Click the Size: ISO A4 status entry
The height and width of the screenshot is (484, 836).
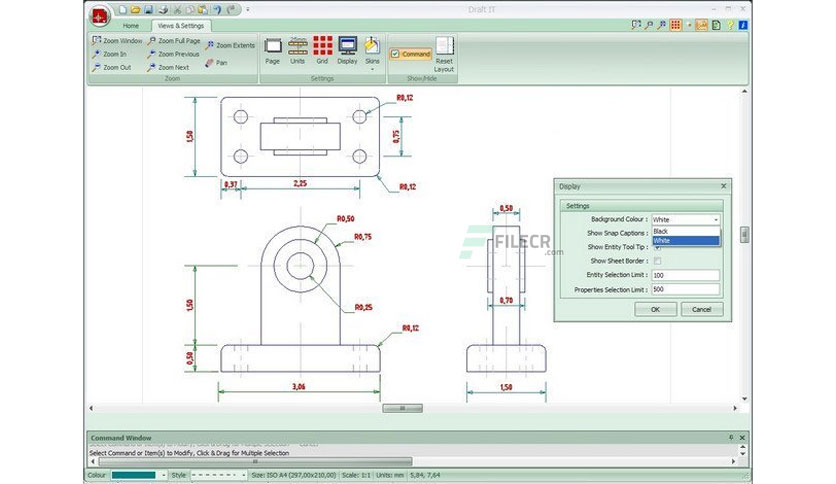click(294, 475)
